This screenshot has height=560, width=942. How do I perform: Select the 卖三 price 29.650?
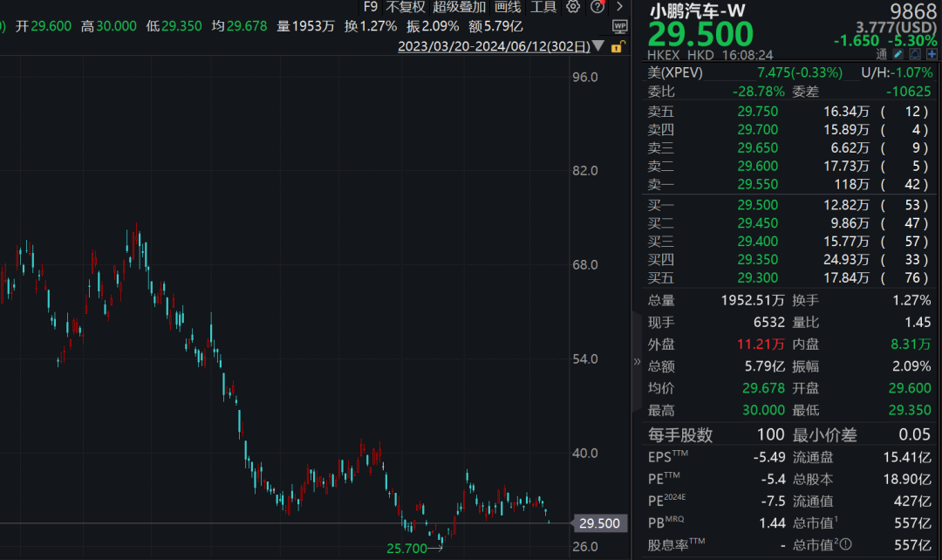click(x=758, y=147)
